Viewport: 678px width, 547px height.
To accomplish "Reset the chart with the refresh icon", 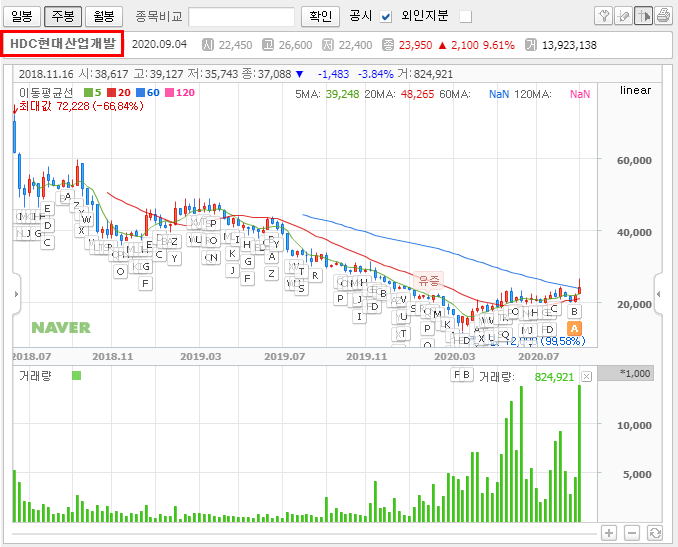I will pos(655,533).
